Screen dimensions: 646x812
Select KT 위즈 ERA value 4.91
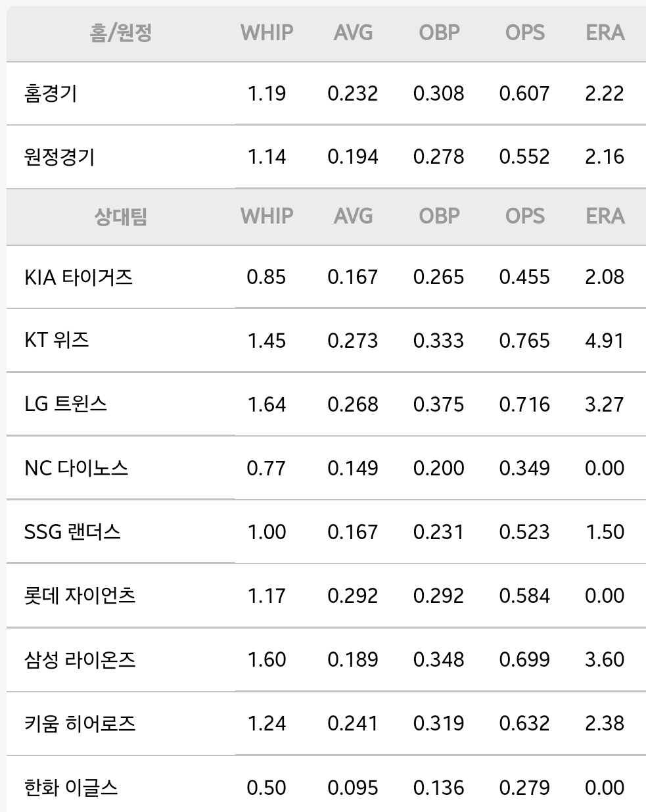click(x=605, y=341)
